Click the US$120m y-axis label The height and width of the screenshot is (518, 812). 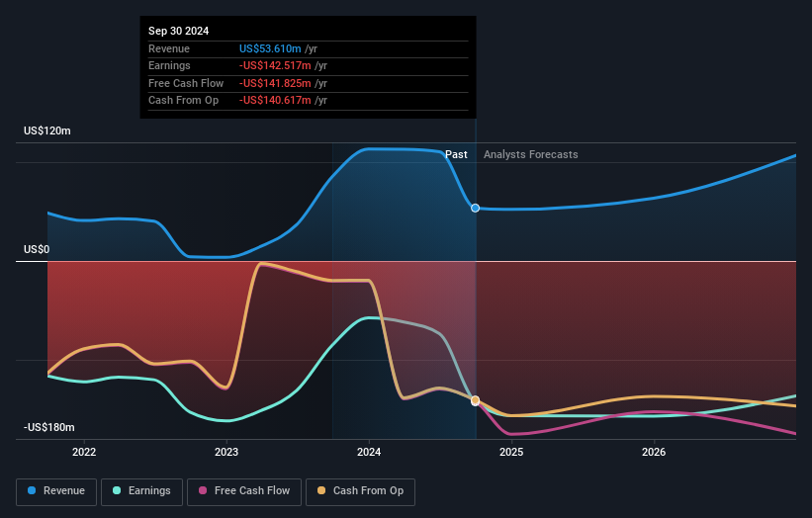tap(47, 130)
